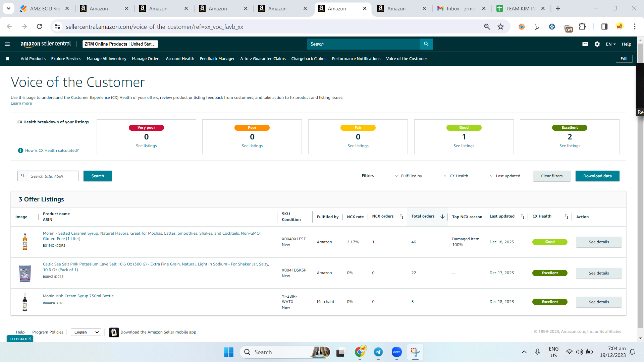Click the browser zoom magnifier icon

coord(487,26)
